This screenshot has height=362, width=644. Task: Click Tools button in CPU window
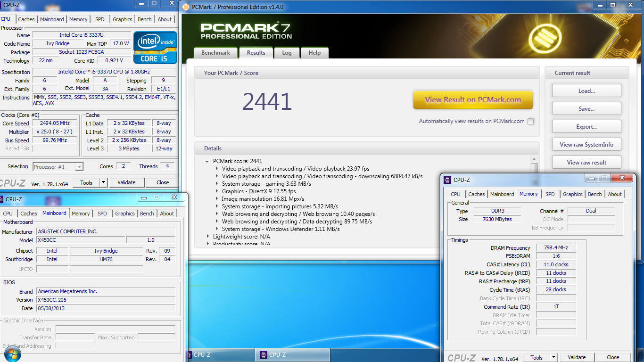coord(86,182)
